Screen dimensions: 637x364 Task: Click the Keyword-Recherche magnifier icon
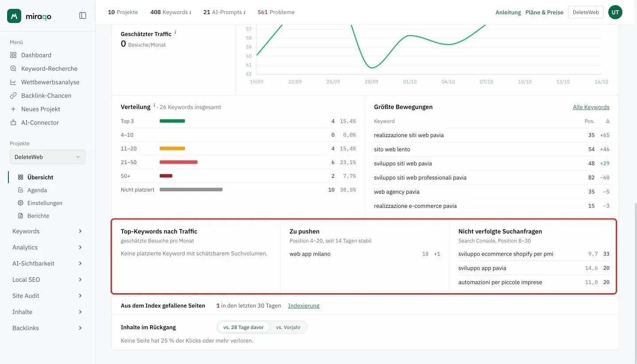point(13,69)
